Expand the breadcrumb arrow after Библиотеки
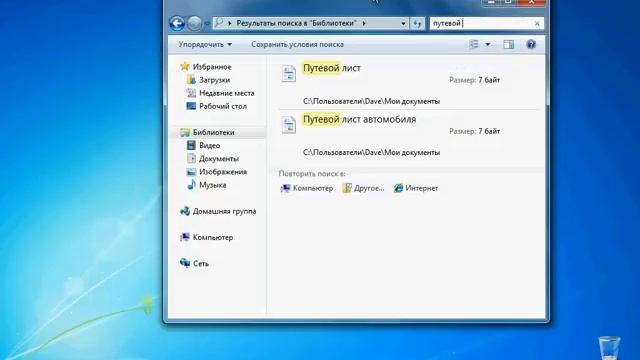Image resolution: width=640 pixels, height=360 pixels. coord(364,24)
